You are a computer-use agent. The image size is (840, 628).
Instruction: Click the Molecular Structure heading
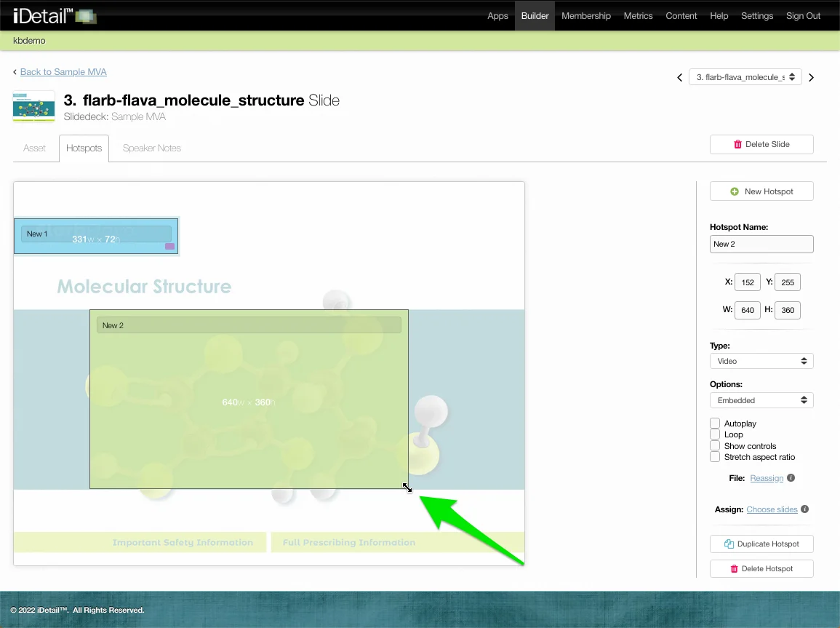144,287
